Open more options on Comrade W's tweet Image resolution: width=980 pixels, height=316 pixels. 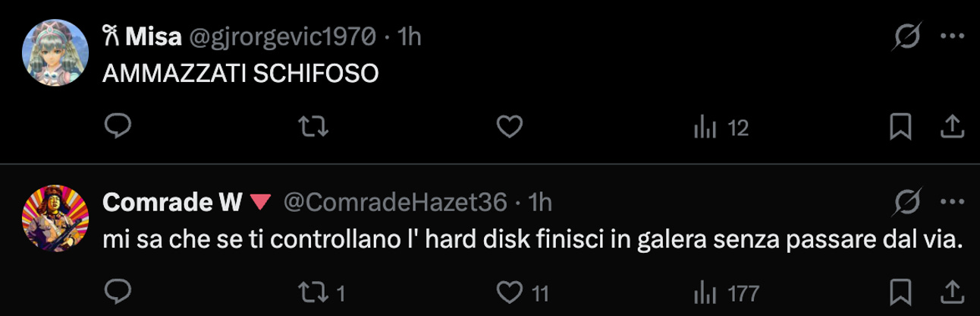[952, 202]
